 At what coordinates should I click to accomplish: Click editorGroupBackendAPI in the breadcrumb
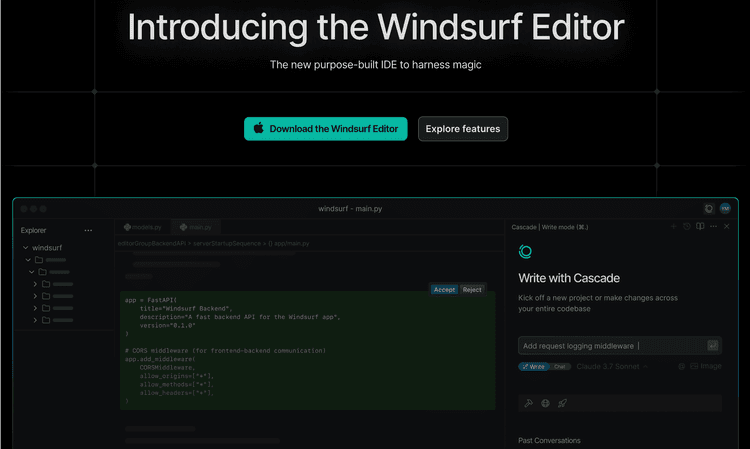pos(152,243)
